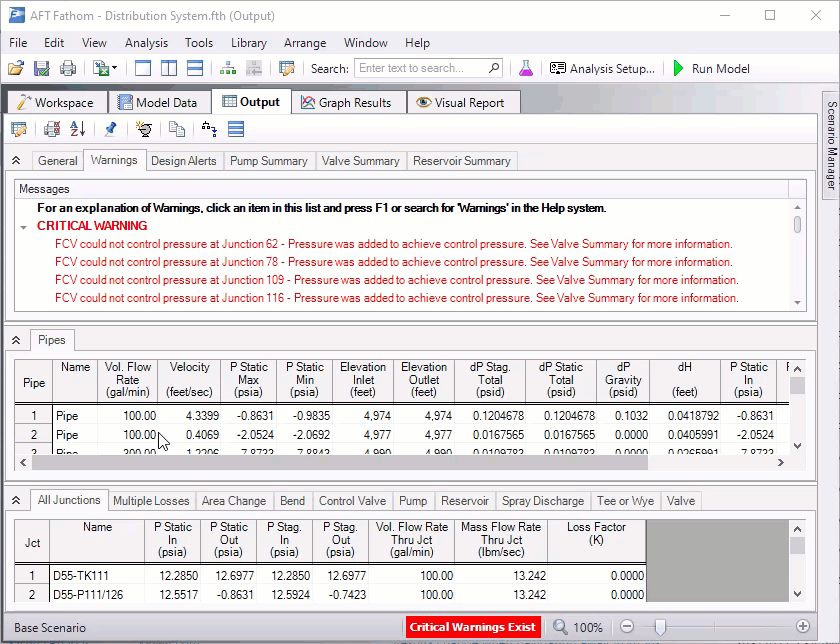840x644 pixels.
Task: Open the Analysis menu
Action: point(146,43)
